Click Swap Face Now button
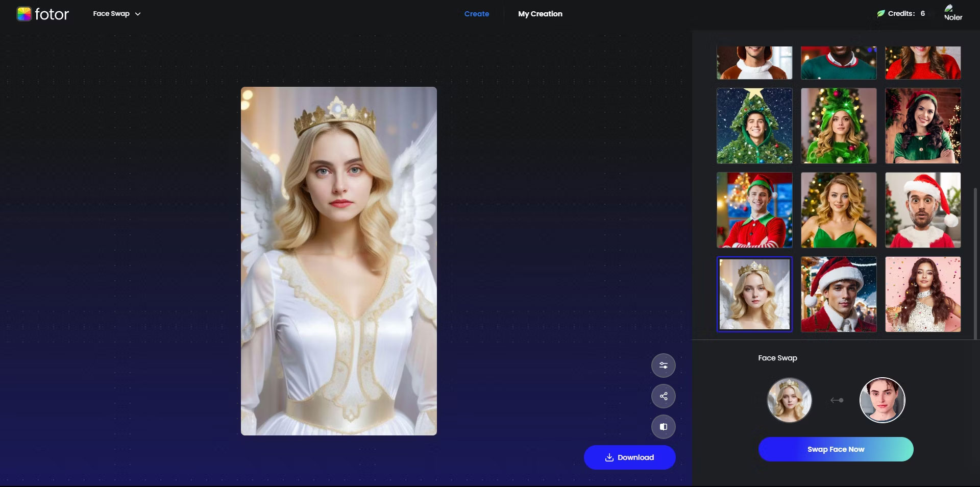980x487 pixels. coord(836,449)
